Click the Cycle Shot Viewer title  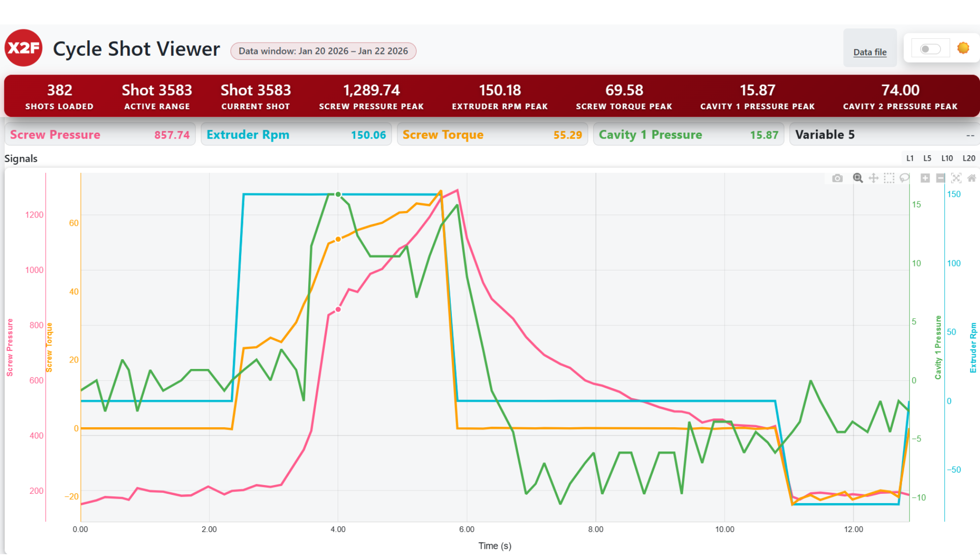coord(137,49)
